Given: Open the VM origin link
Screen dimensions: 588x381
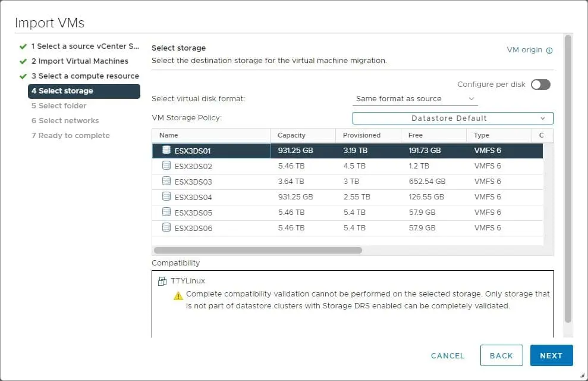Looking at the screenshot, I should pos(524,50).
